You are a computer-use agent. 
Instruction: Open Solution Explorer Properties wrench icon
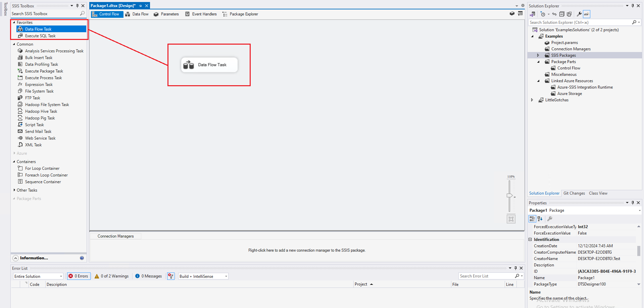[x=579, y=14]
